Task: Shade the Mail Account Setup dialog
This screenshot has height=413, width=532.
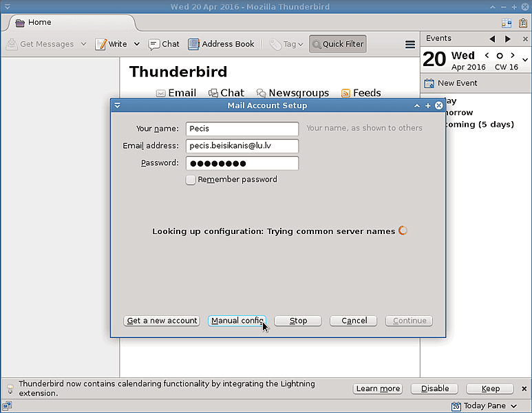Action: click(x=416, y=106)
